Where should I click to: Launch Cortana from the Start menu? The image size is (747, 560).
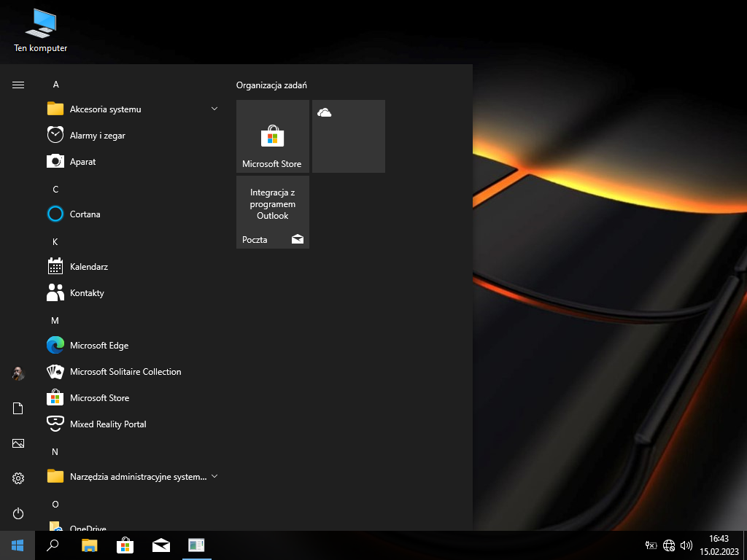pyautogui.click(x=85, y=214)
